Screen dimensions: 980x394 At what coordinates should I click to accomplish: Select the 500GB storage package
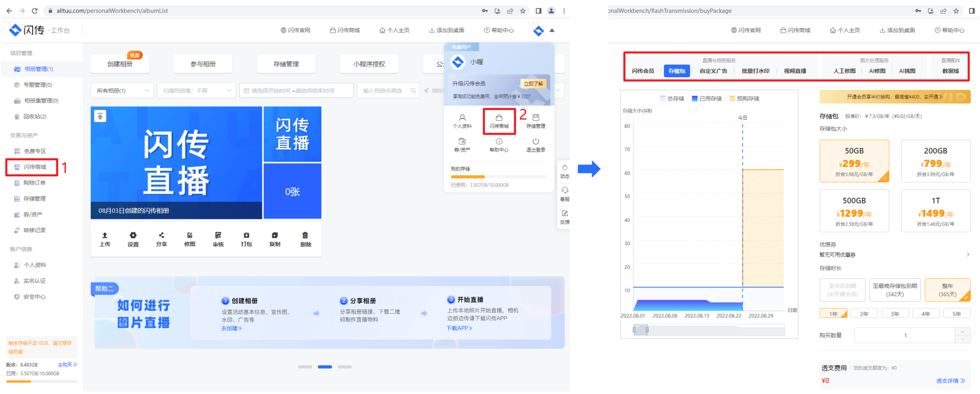coord(854,210)
